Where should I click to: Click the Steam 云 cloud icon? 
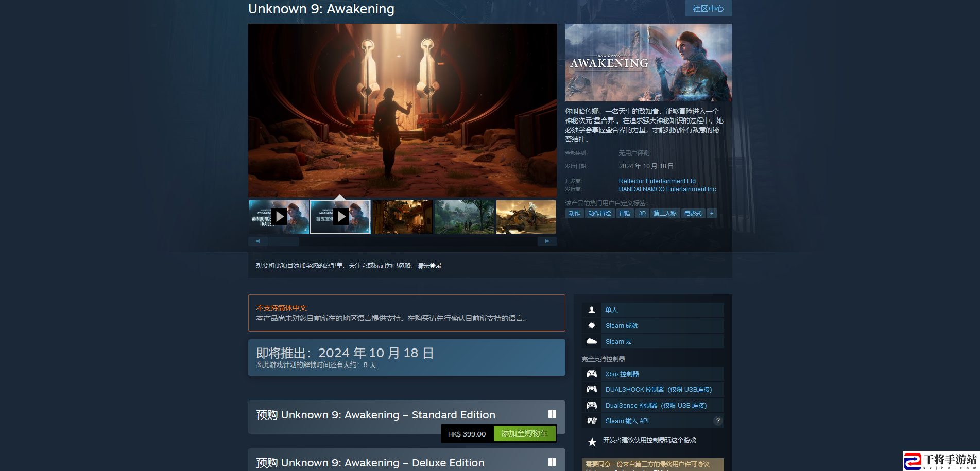point(592,341)
